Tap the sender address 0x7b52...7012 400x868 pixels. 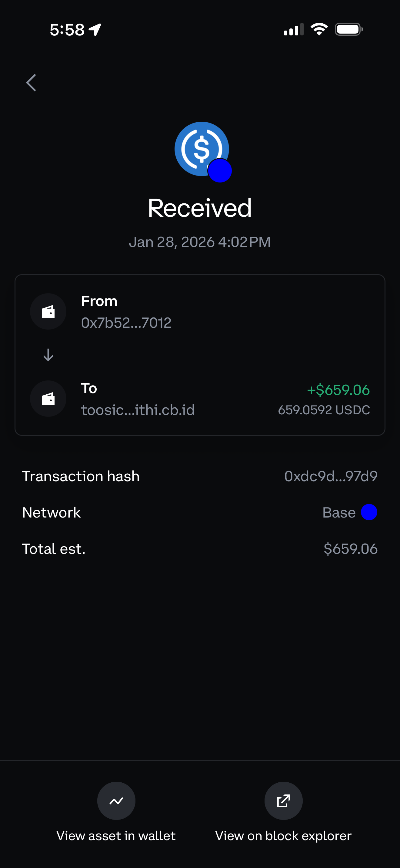126,323
